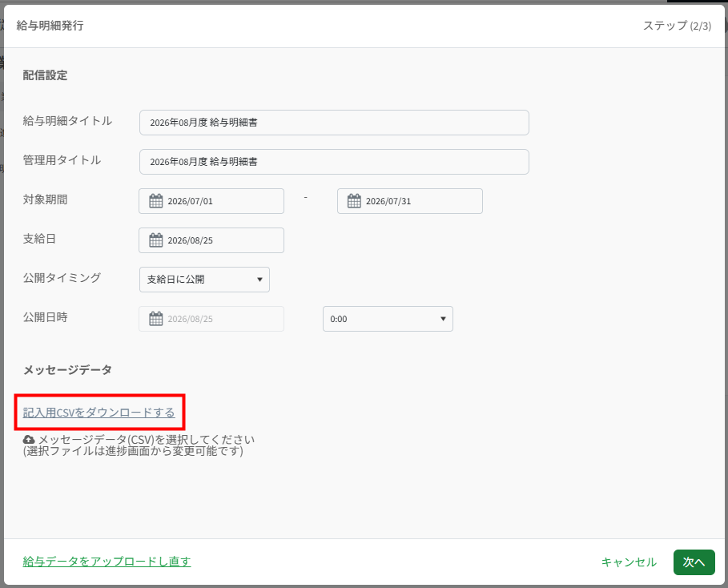Click the キャンセル button
The image size is (728, 588).
[x=629, y=562]
